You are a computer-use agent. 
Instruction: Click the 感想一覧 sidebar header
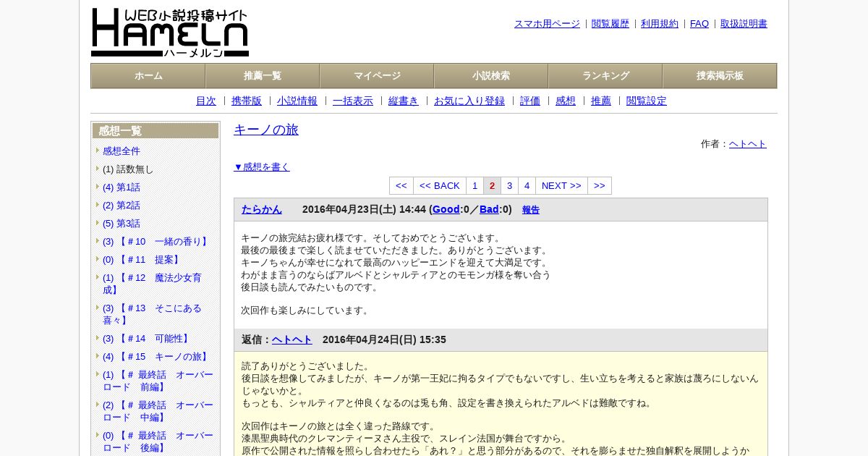[156, 130]
